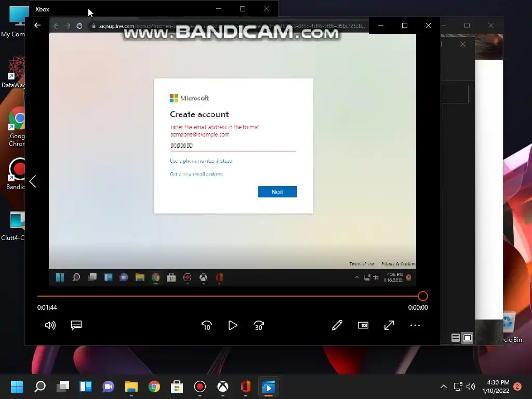Open the subtitles and captions menu
Screen dimensions: 532x399
coord(76,325)
